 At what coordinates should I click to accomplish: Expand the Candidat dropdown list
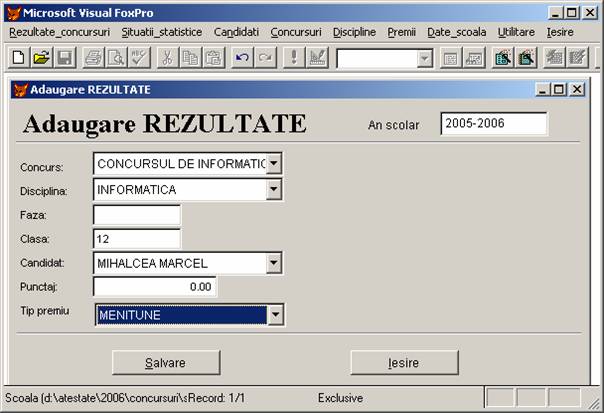point(274,263)
